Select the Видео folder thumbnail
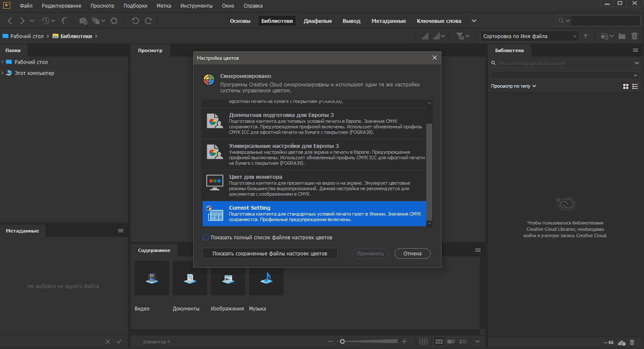The image size is (644, 349). (x=152, y=278)
